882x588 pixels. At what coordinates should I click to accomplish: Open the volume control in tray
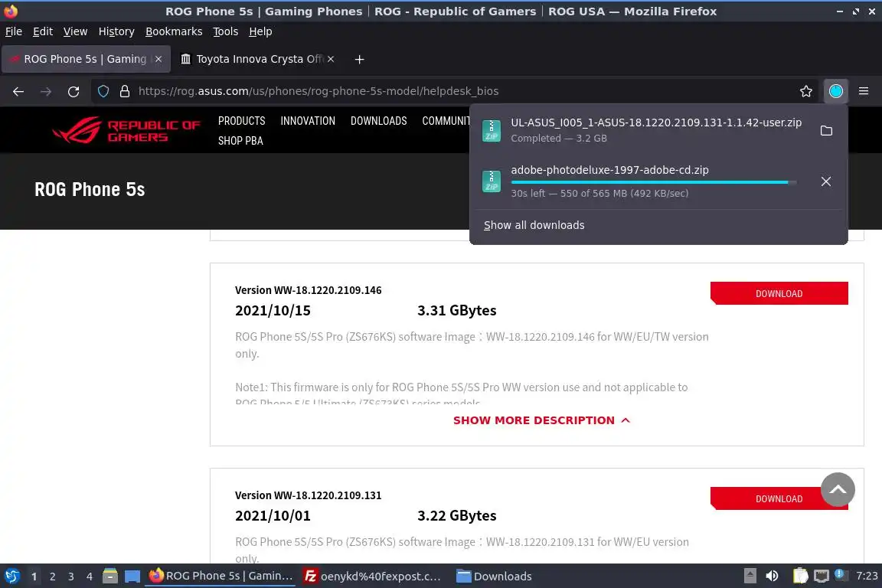pyautogui.click(x=773, y=577)
